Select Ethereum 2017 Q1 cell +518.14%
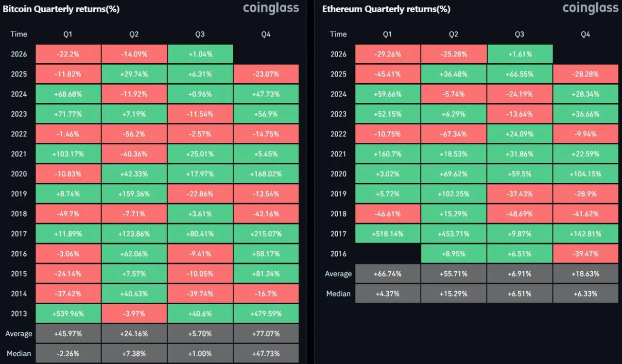 click(388, 234)
